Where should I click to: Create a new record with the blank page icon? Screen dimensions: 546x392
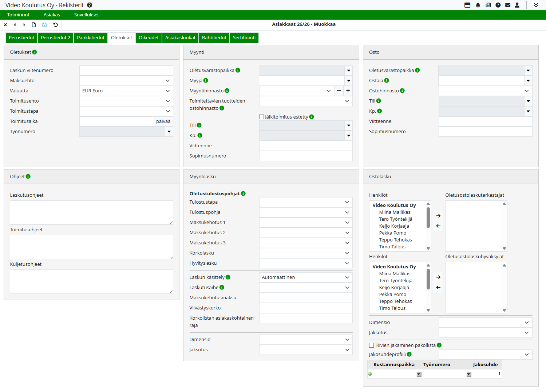[34, 25]
